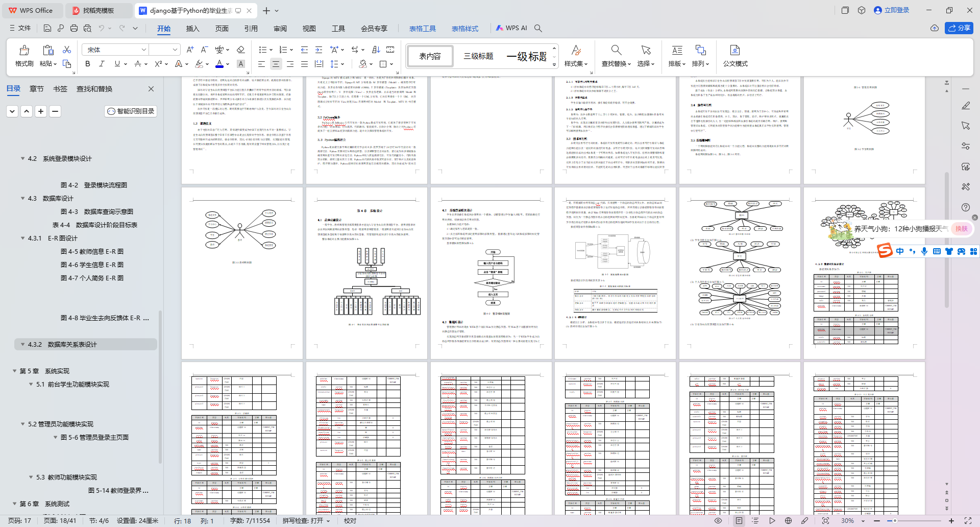Toggle center alignment
The width and height of the screenshot is (980, 527).
276,64
